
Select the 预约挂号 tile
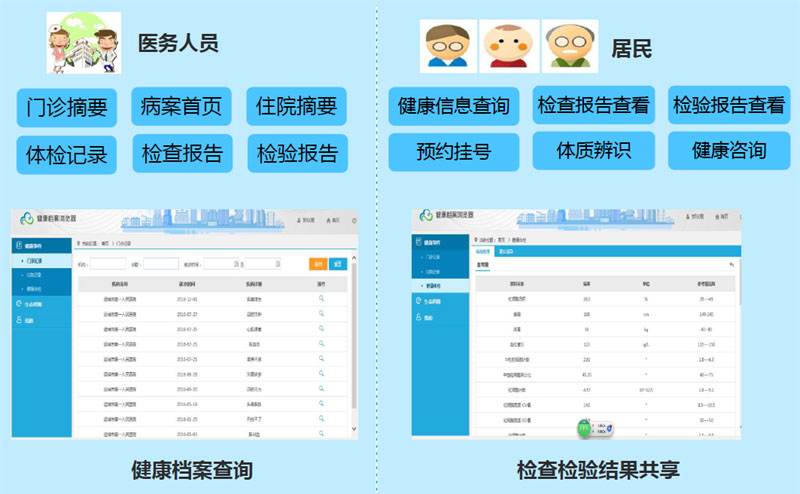454,152
